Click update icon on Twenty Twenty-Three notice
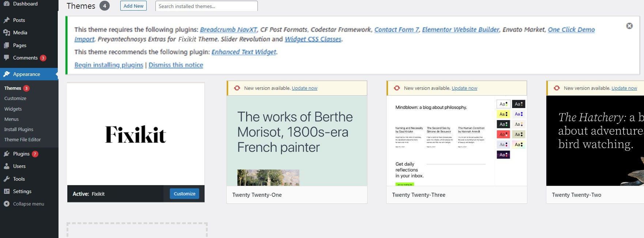 [x=397, y=88]
